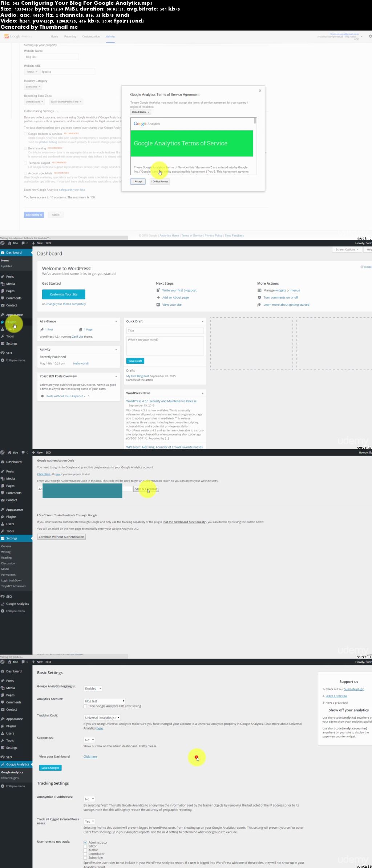Screen dimensions: 372x868
Task: Click the Users icon in the Basic Settings frame's sidebar
Action: [x=3, y=733]
